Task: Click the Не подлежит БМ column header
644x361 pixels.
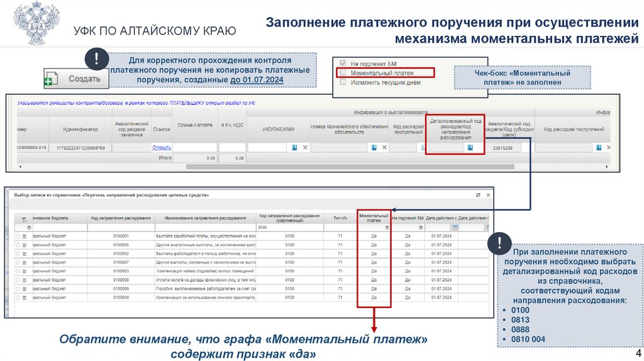Action: click(x=408, y=218)
